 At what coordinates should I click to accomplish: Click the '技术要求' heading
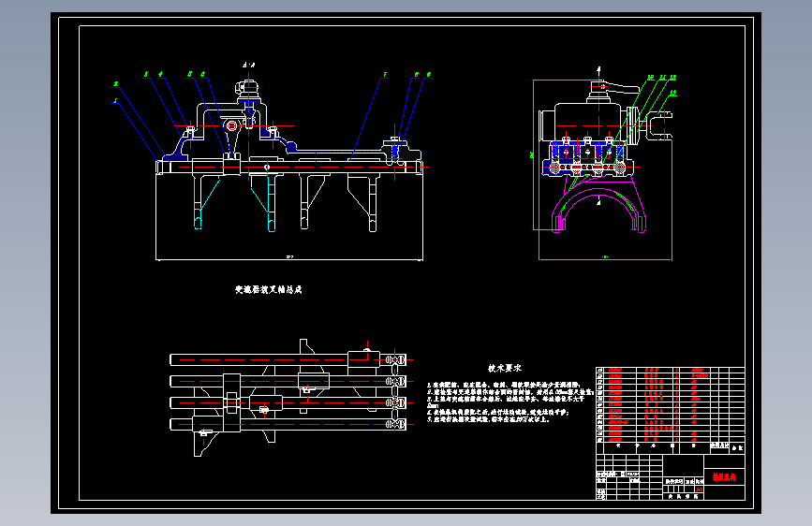pos(505,368)
